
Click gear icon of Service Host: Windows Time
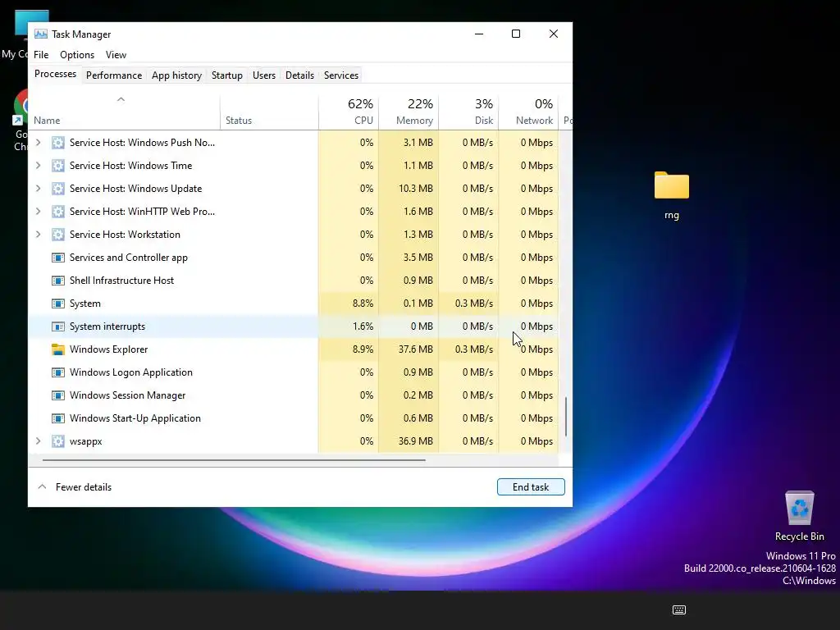[x=58, y=166]
